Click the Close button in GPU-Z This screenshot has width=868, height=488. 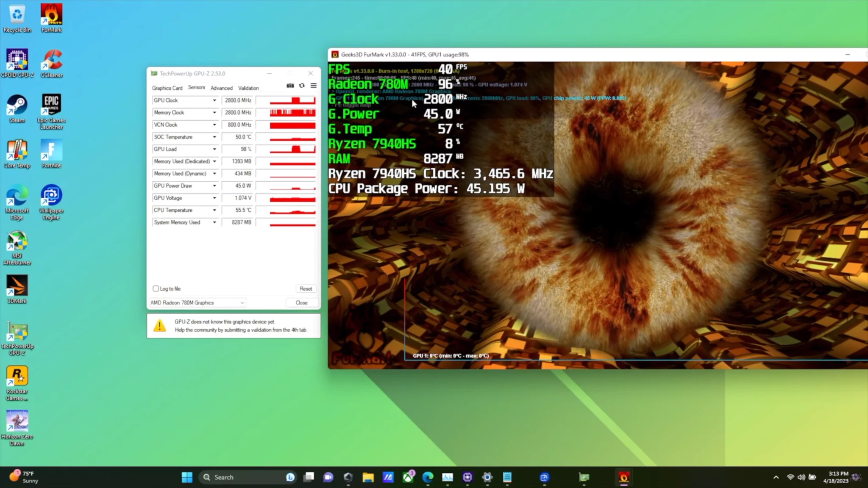click(x=301, y=302)
